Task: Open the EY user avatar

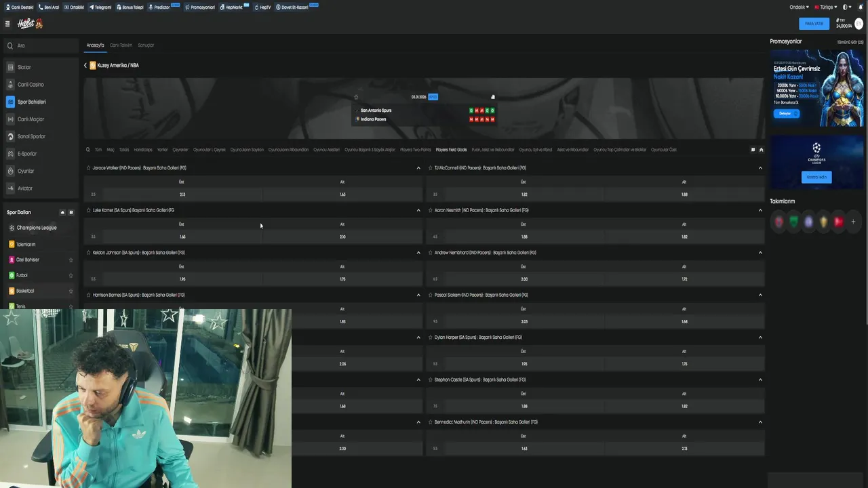Action: click(859, 24)
